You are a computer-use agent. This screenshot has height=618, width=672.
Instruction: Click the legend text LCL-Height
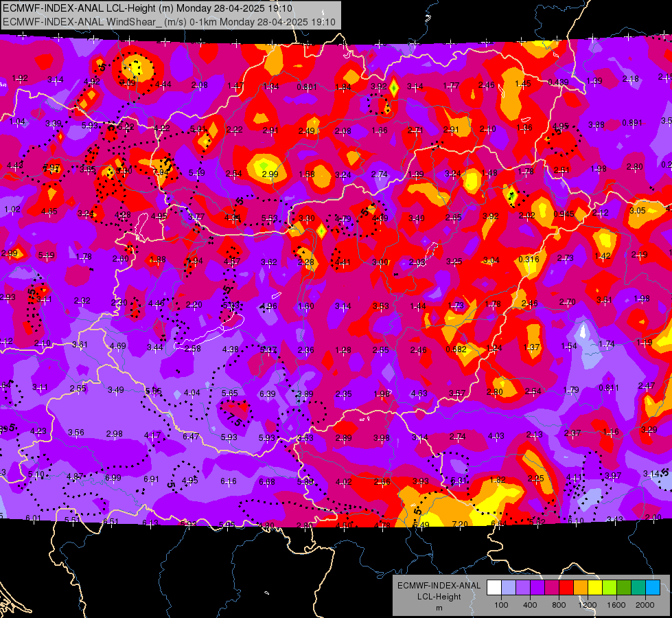coord(439,597)
